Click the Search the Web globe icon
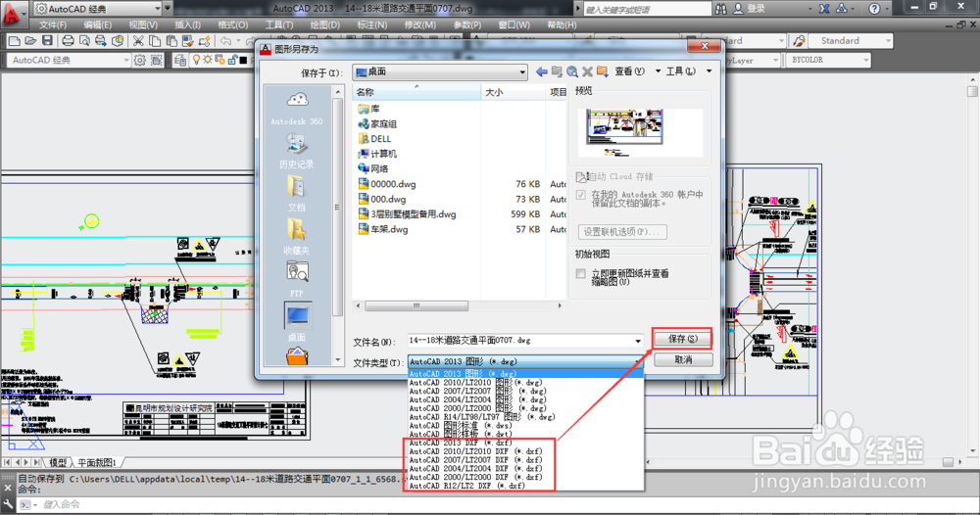 [572, 71]
